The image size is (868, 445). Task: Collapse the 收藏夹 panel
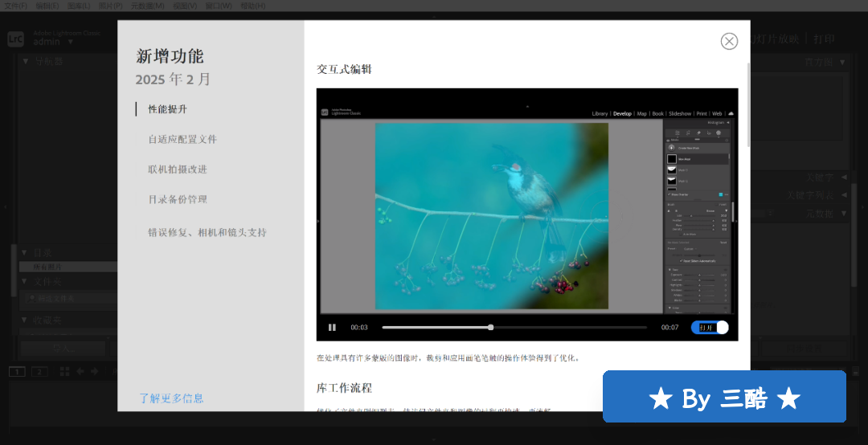point(24,320)
